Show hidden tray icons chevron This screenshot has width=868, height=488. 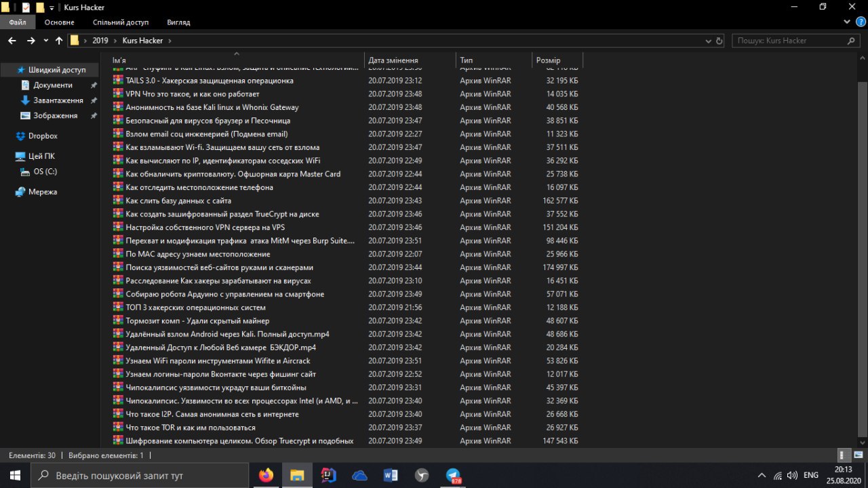pos(761,475)
